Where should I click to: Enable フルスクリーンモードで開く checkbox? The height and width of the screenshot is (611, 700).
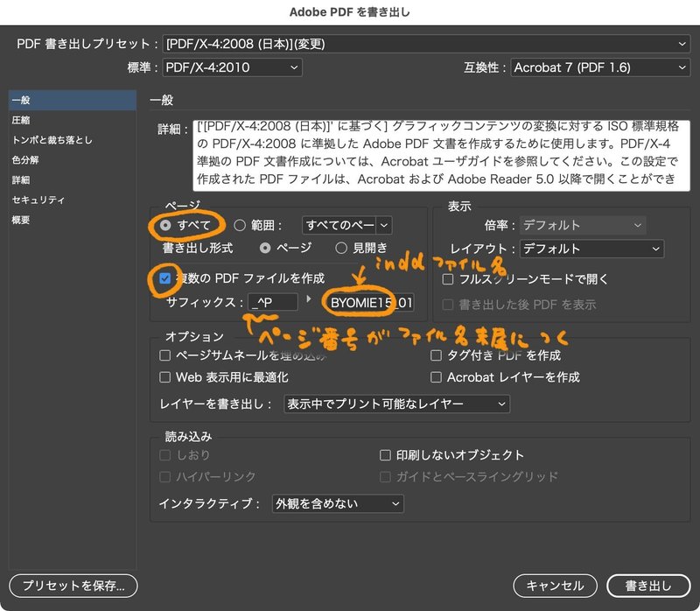[448, 279]
